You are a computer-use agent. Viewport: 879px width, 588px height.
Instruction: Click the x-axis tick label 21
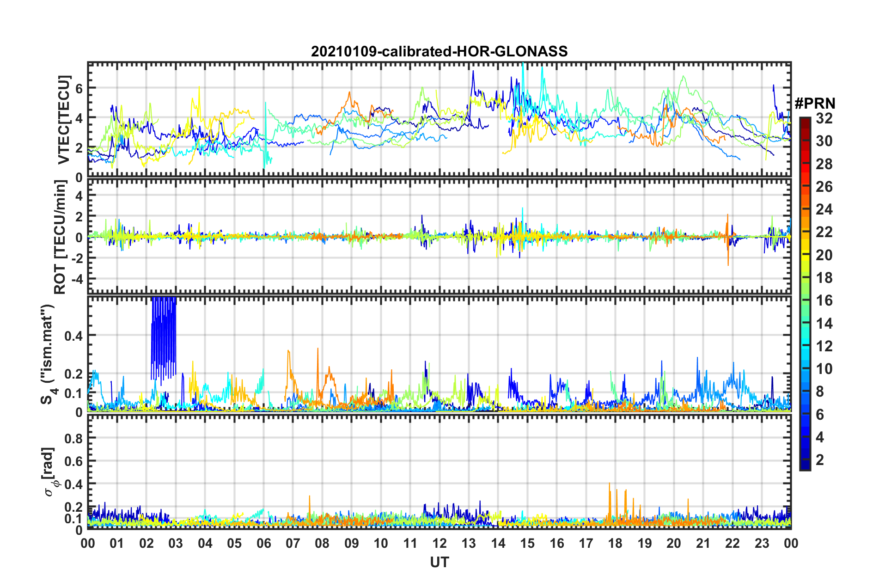[x=703, y=543]
